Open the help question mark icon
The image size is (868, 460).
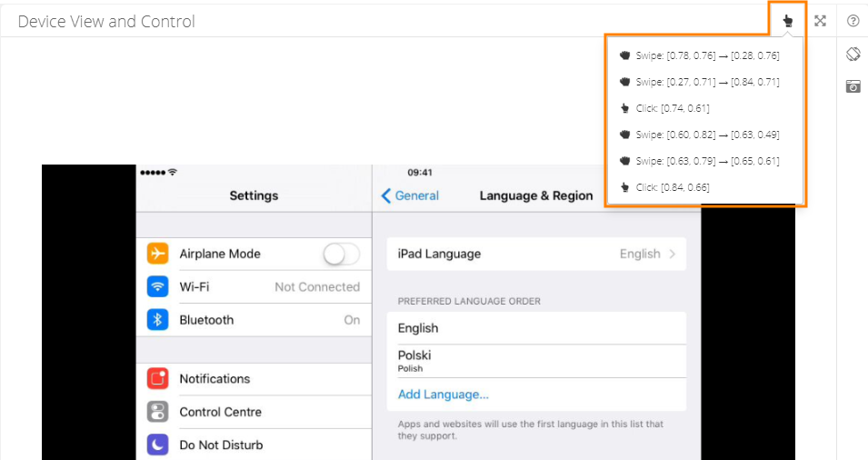[853, 21]
